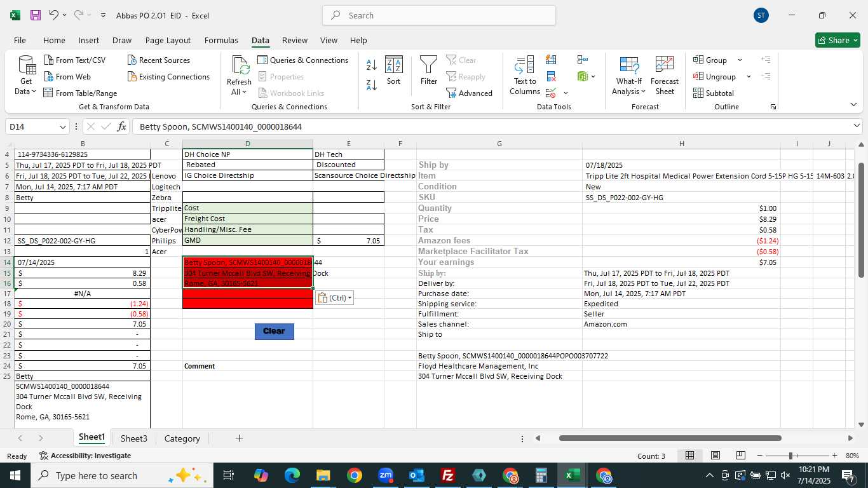The image size is (868, 488).
Task: Click Accessibility: Investigate in status bar
Action: pyautogui.click(x=85, y=456)
